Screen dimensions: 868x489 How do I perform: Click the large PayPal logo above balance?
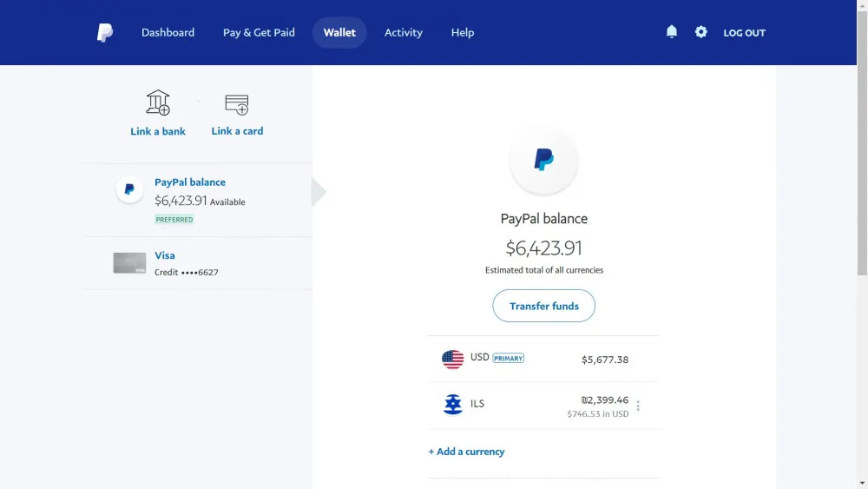543,161
